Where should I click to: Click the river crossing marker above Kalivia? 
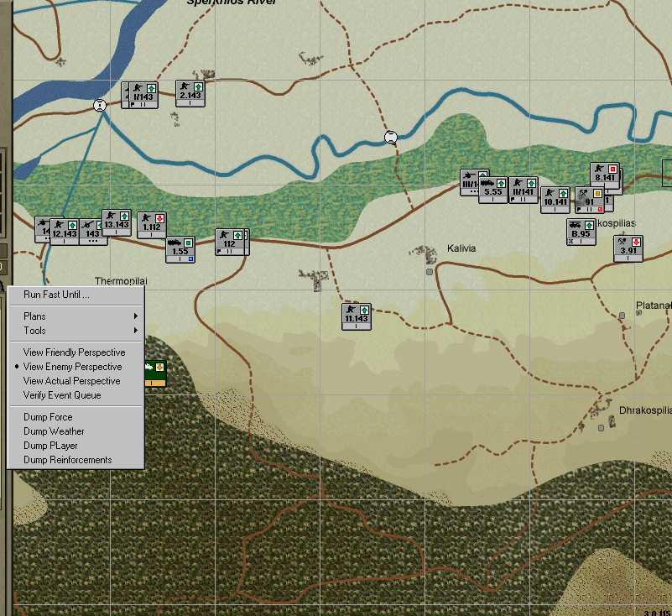point(390,137)
